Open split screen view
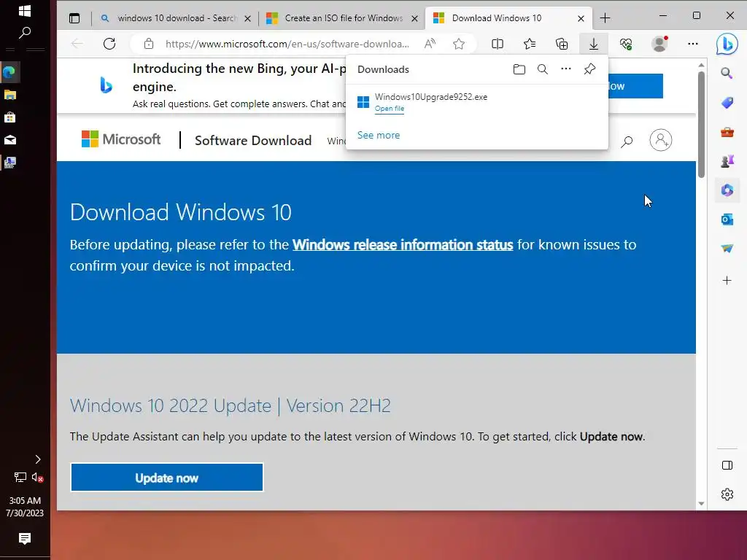 498,44
